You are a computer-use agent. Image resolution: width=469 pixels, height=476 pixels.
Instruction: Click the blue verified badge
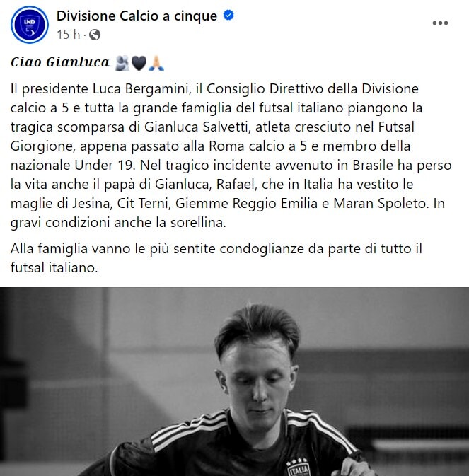(228, 15)
